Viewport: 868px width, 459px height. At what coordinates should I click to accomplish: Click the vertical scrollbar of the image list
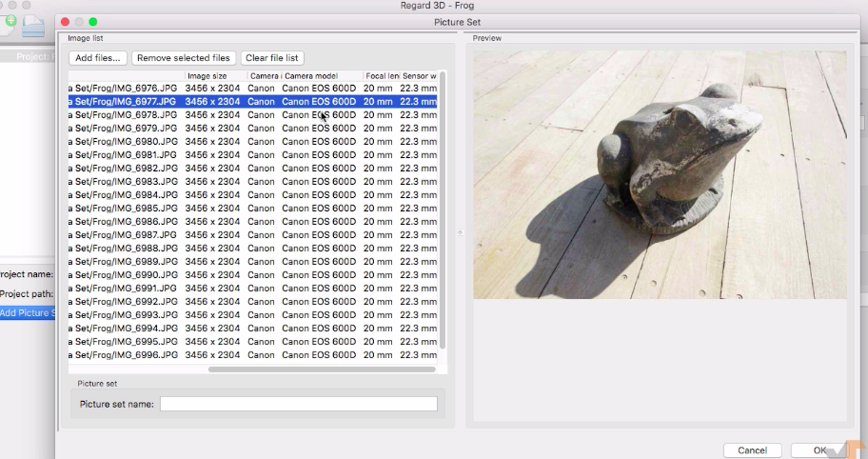coord(443,210)
